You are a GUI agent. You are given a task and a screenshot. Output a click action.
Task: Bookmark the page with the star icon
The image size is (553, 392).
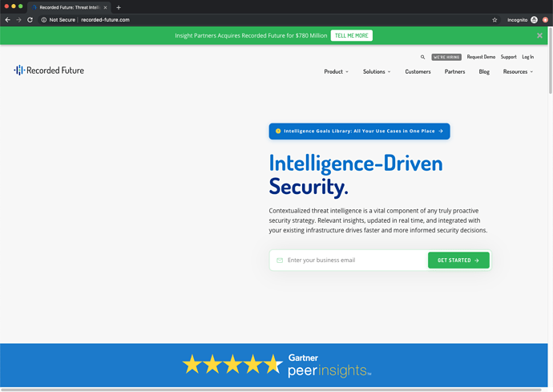tap(494, 20)
